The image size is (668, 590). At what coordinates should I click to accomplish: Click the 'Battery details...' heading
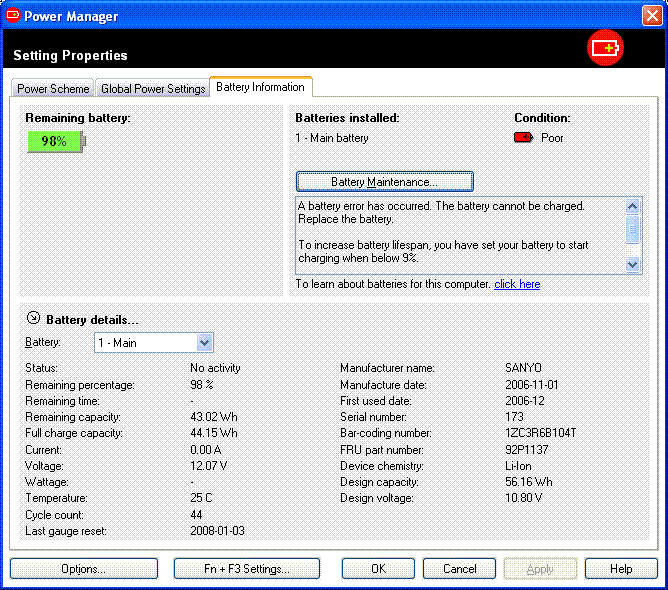(x=92, y=320)
